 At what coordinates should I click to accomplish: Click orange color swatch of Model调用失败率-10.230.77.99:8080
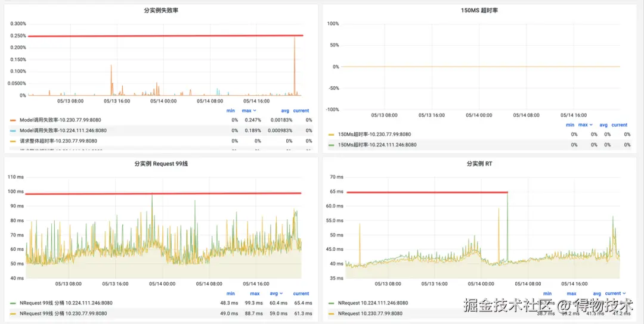13,120
